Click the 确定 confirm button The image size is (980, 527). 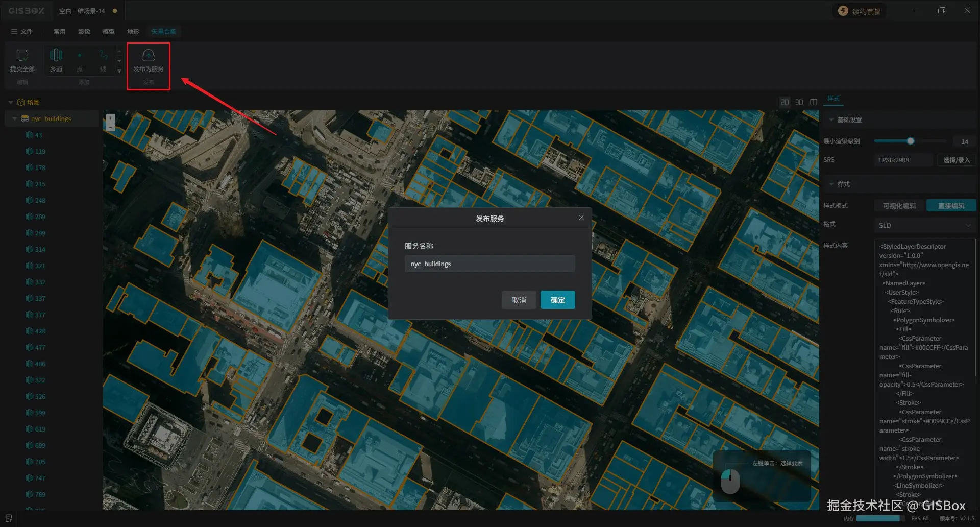pos(558,300)
